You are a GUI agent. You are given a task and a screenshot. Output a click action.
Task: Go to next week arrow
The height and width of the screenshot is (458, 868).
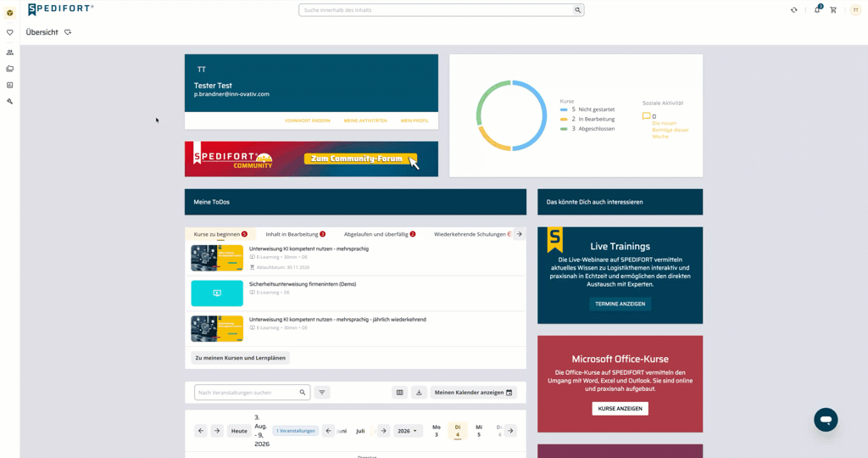217,430
